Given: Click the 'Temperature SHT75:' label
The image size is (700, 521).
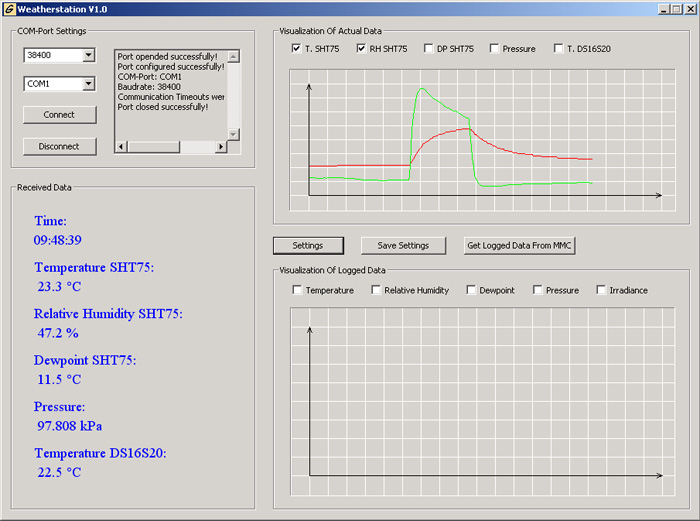Looking at the screenshot, I should click(94, 267).
